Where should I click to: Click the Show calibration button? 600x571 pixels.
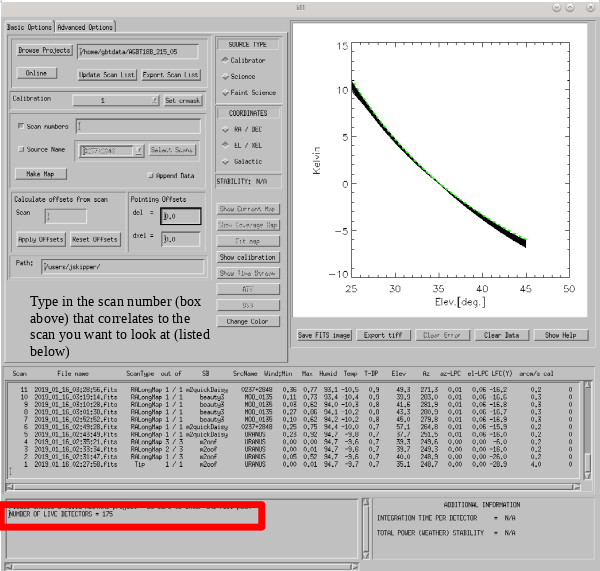click(x=248, y=257)
